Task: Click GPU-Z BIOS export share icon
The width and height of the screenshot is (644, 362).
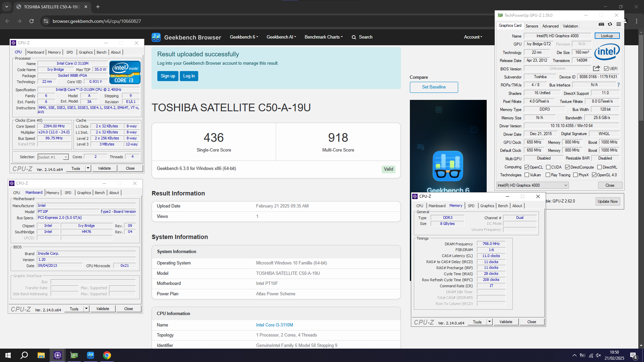Action: (596, 68)
